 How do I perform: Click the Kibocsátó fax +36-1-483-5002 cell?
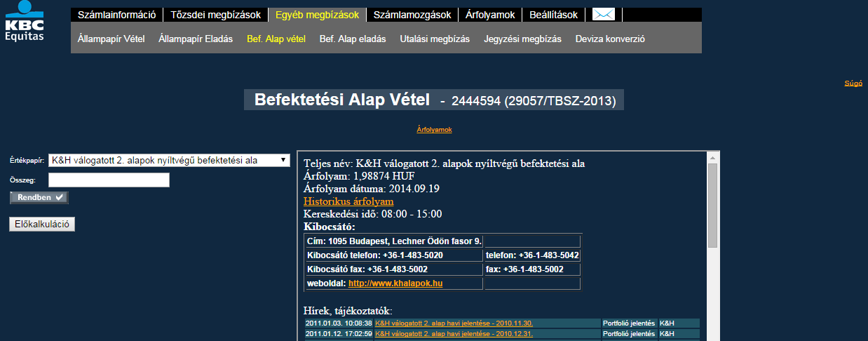394,269
